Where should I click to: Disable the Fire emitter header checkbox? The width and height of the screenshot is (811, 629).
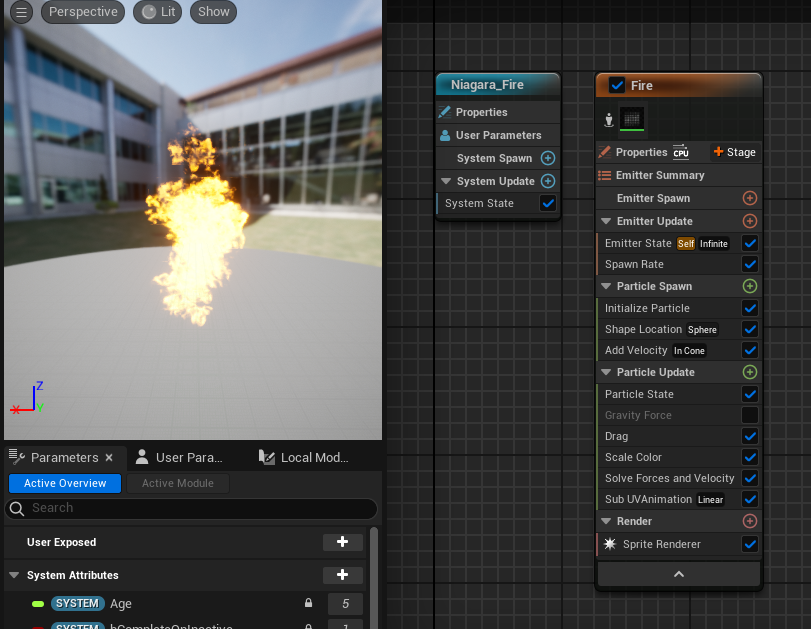(616, 86)
